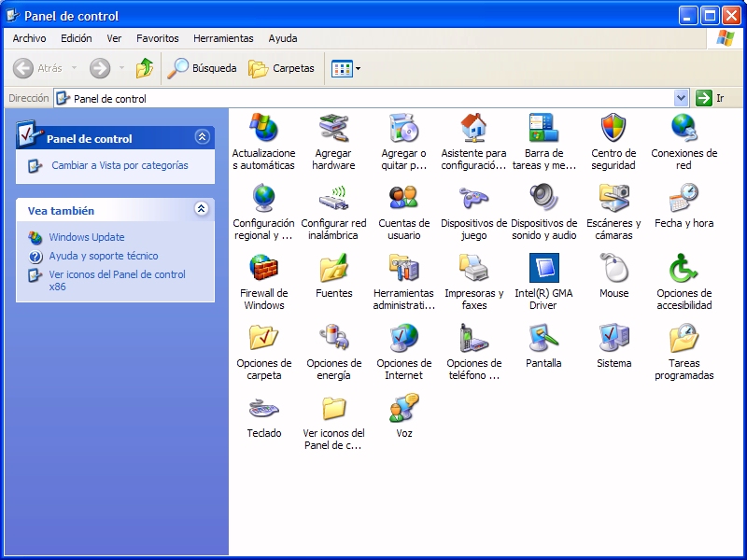Open the Favoritos menu

coord(157,38)
